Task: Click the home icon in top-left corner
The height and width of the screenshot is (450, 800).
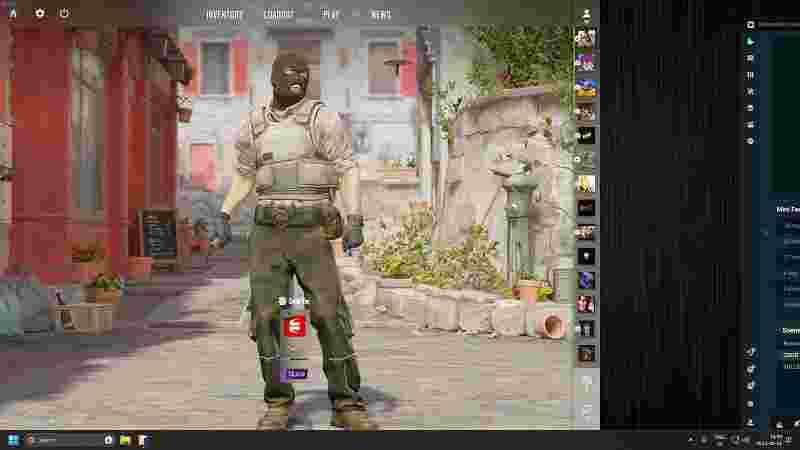Action: pyautogui.click(x=13, y=13)
